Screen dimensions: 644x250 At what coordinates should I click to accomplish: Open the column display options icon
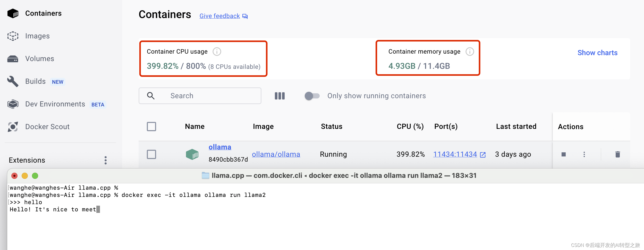(x=280, y=96)
